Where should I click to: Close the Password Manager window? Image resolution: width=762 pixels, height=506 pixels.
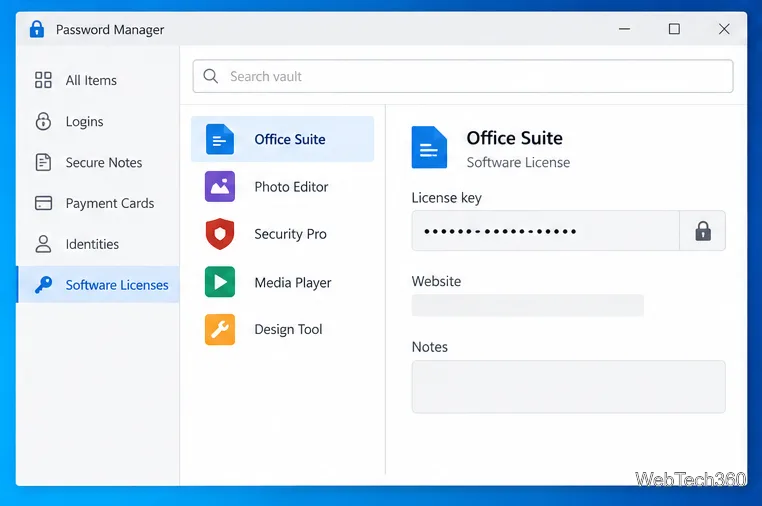click(x=724, y=29)
